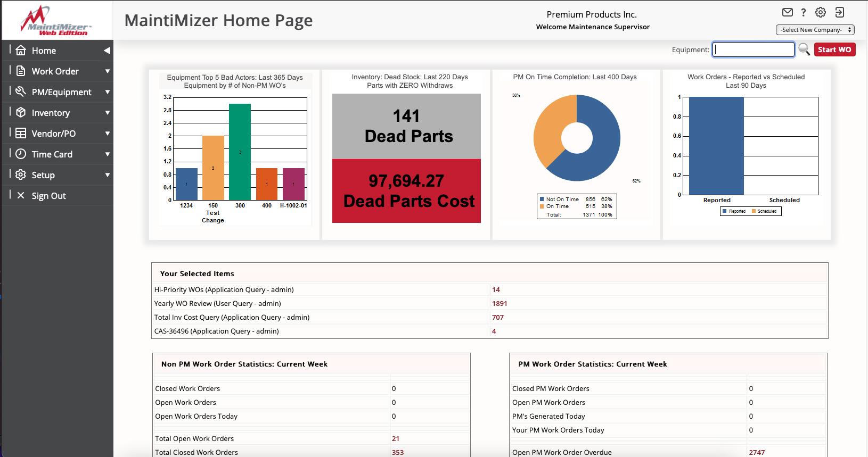Open Yearly WO Review count 1891

tap(499, 304)
